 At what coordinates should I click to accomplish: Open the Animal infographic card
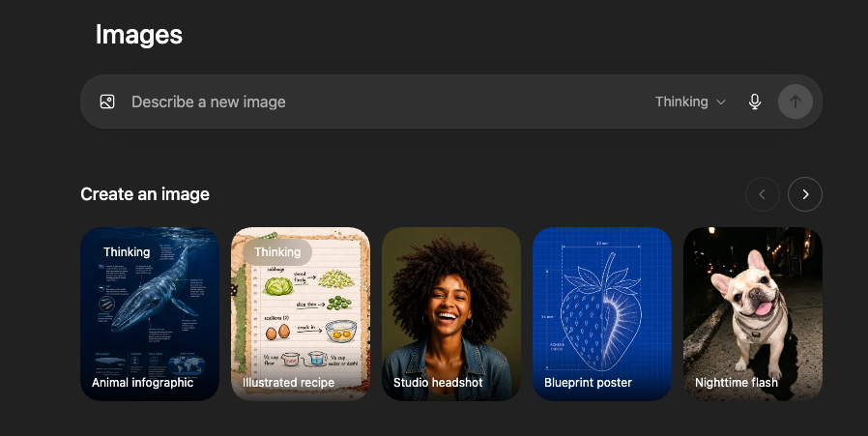tap(150, 313)
